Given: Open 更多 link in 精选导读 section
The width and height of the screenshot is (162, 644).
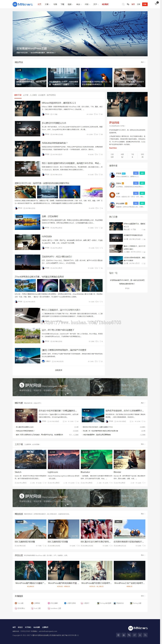Looking at the screenshot, I should click(x=143, y=62).
